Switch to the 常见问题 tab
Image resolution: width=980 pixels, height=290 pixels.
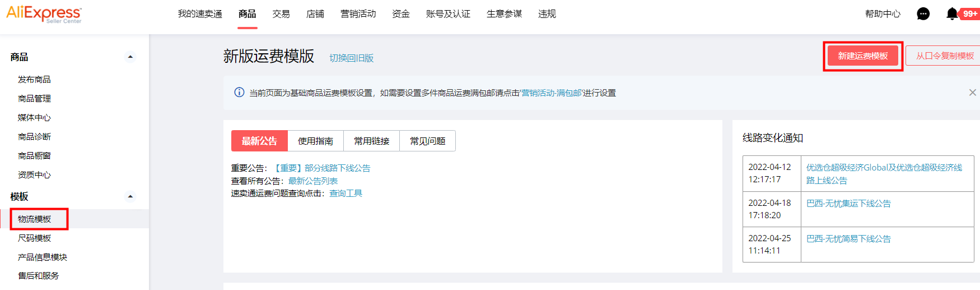[427, 141]
